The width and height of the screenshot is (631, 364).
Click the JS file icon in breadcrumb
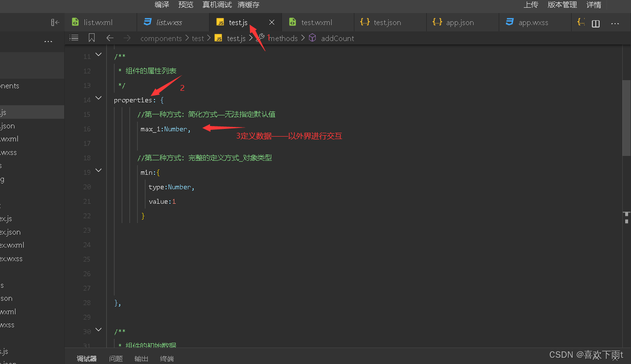click(218, 38)
